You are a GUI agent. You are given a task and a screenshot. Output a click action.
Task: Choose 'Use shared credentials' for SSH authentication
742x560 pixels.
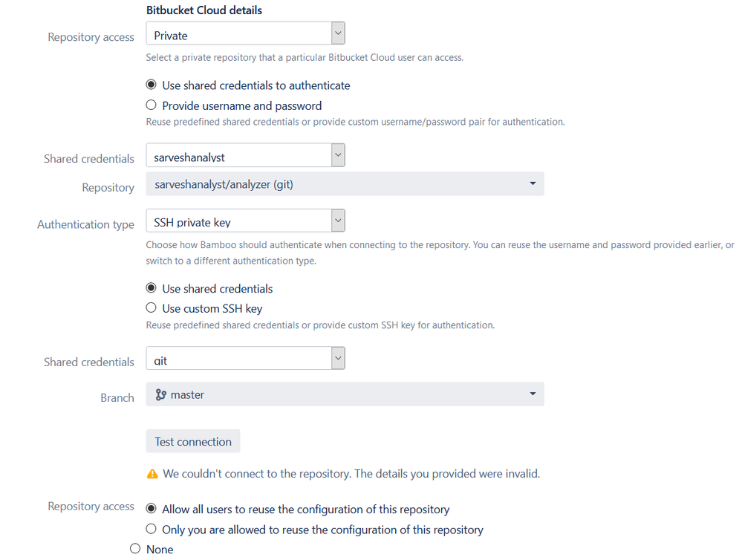pos(151,288)
